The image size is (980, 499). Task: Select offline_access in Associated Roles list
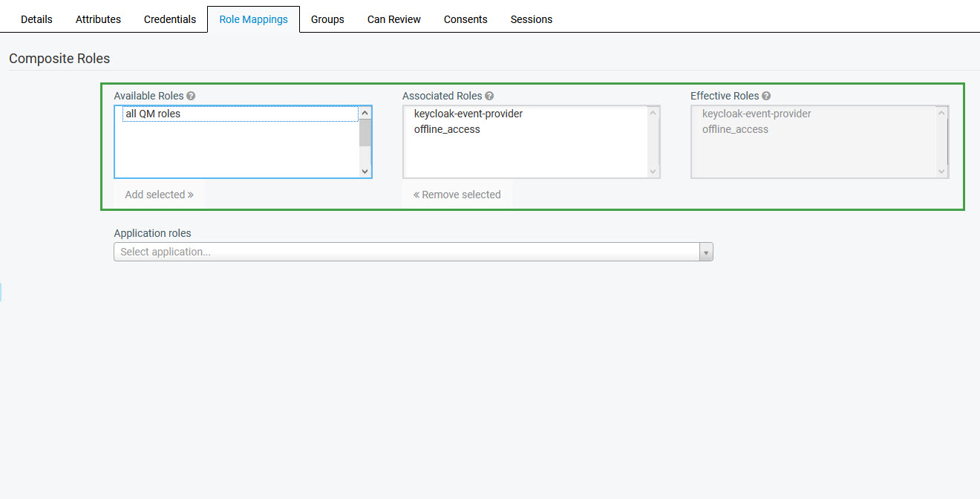447,129
